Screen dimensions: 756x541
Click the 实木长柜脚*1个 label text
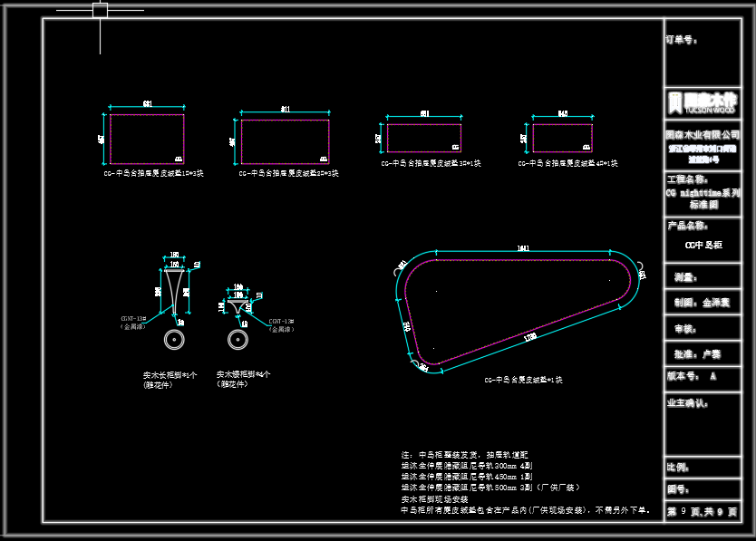tap(170, 374)
